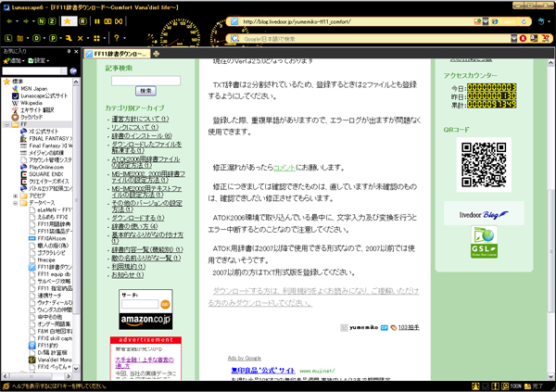
Task: Expand the アビセア folder in favorites tree
Action: [x=15, y=196]
